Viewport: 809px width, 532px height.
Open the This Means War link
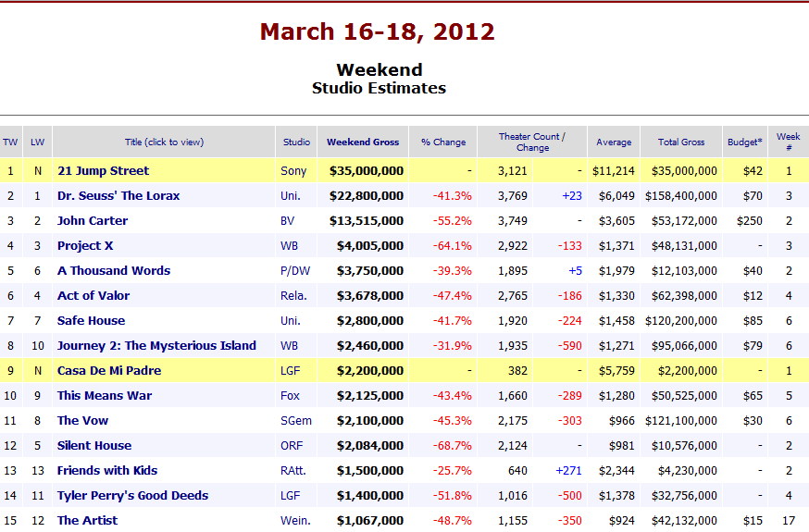105,396
